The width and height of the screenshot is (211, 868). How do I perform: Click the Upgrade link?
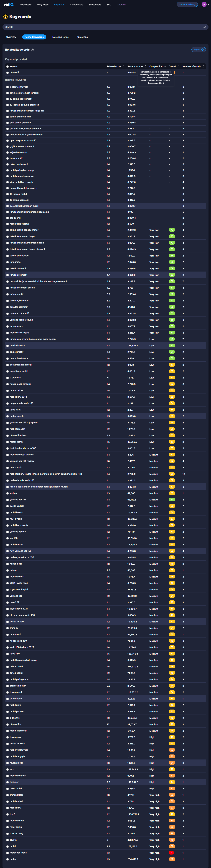pyautogui.click(x=121, y=5)
